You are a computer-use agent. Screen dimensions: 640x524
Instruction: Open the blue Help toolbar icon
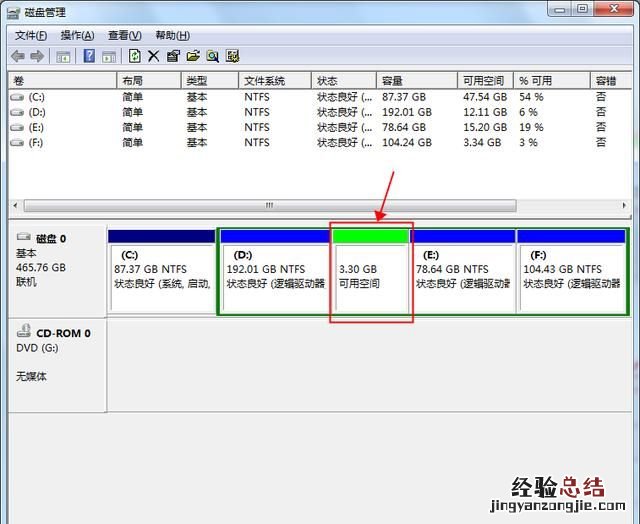click(89, 56)
